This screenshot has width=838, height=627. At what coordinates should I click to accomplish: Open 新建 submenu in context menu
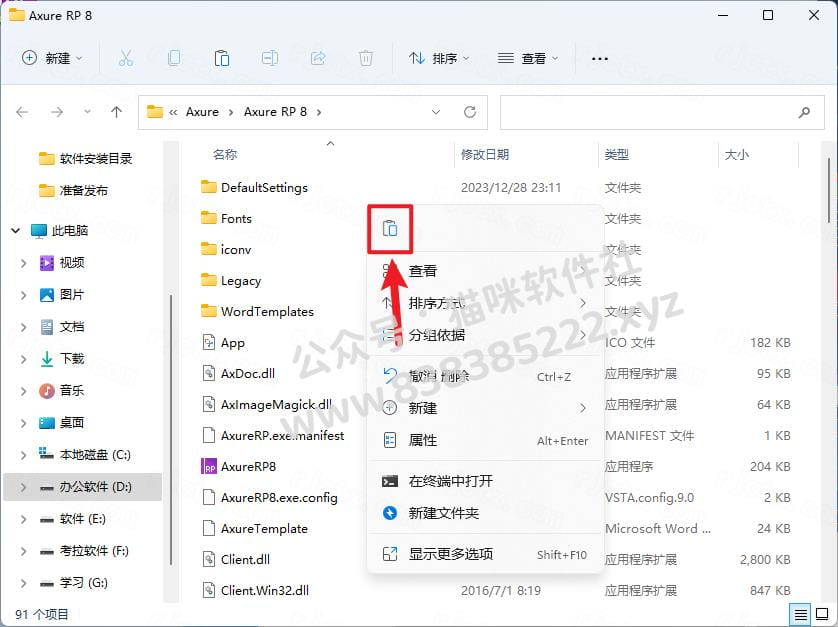485,408
